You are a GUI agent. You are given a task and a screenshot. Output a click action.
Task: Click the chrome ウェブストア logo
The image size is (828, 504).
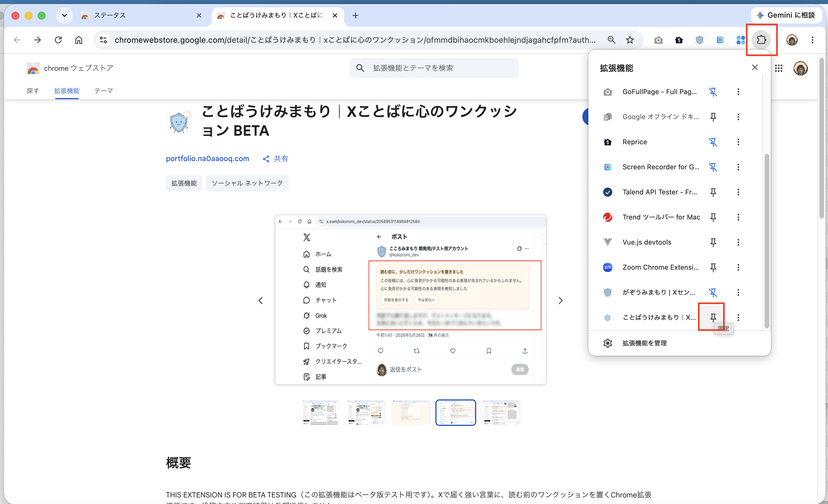click(x=70, y=68)
